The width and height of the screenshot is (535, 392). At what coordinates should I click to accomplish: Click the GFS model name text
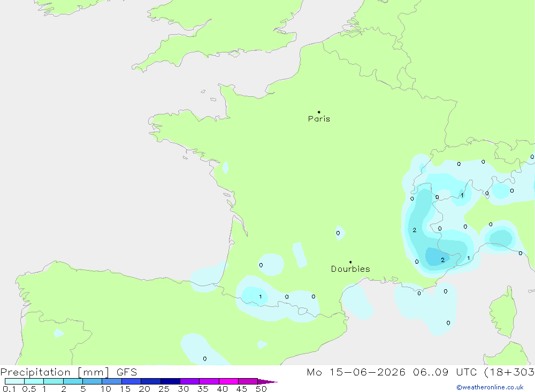point(127,372)
